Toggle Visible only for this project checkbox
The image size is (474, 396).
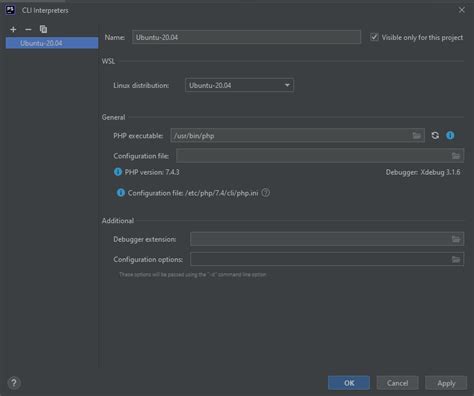tap(374, 37)
